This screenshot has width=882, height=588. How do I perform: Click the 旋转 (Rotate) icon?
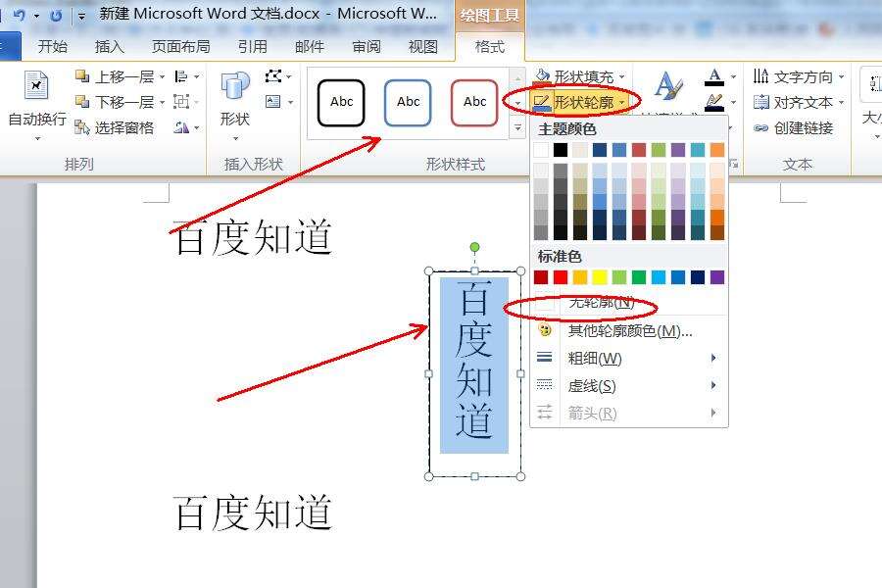(x=179, y=127)
